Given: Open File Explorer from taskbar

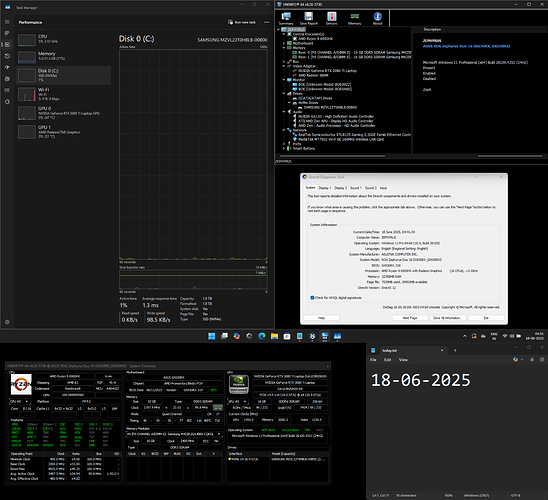Looking at the screenshot, I should tap(274, 336).
